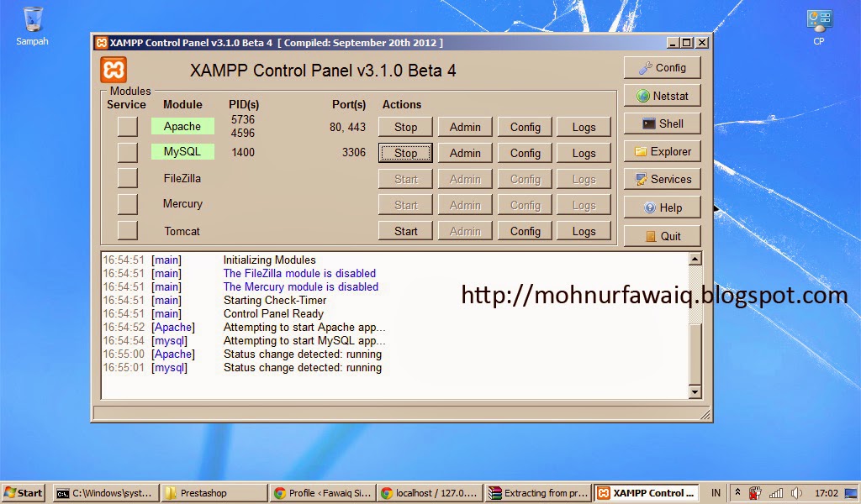Click the green Apache module label

[182, 126]
